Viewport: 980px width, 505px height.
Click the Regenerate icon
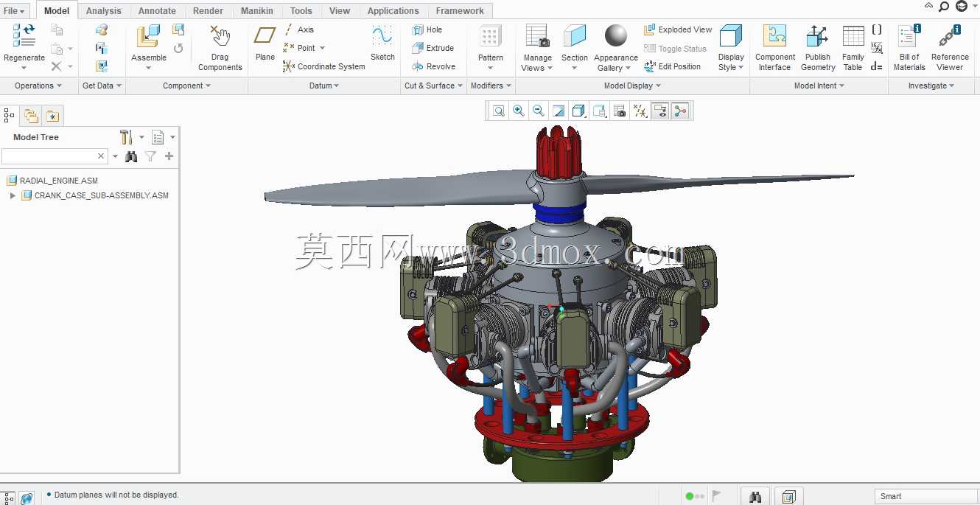(24, 36)
